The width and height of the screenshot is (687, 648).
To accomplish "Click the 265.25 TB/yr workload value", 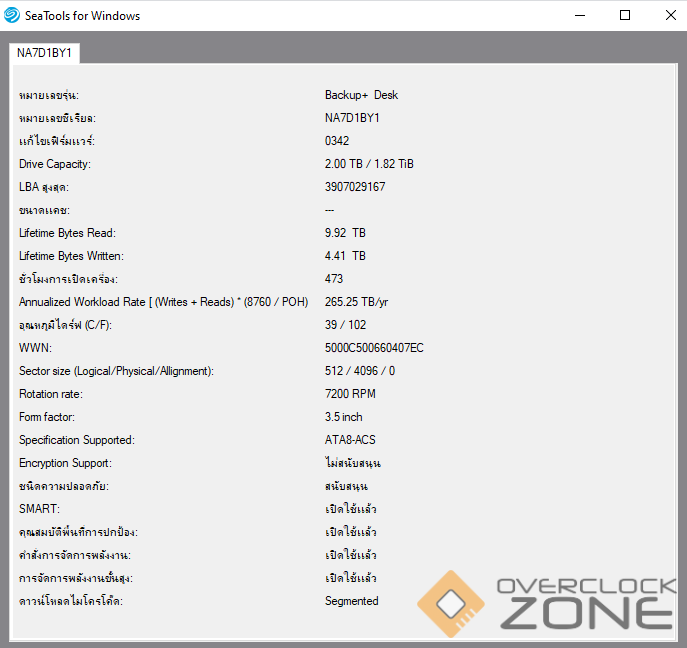I will click(x=356, y=302).
